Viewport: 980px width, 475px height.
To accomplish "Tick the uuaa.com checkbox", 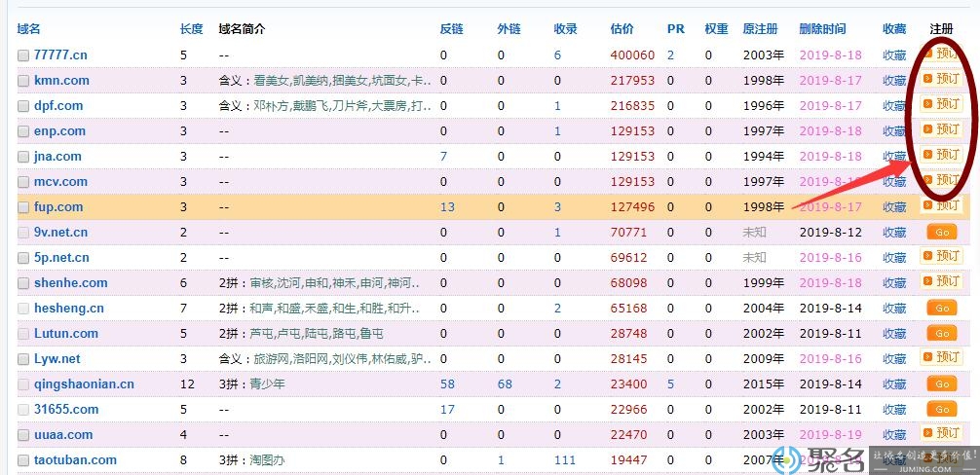I will click(x=23, y=435).
